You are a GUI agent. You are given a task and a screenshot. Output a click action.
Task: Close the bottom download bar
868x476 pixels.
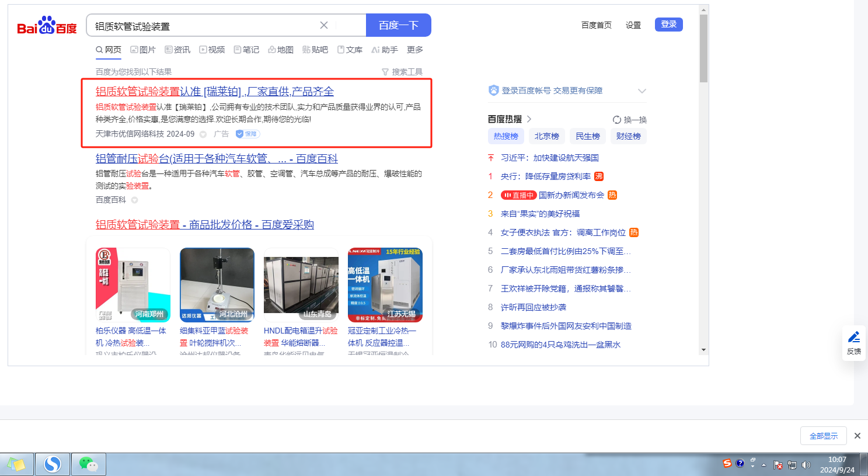pyautogui.click(x=857, y=436)
